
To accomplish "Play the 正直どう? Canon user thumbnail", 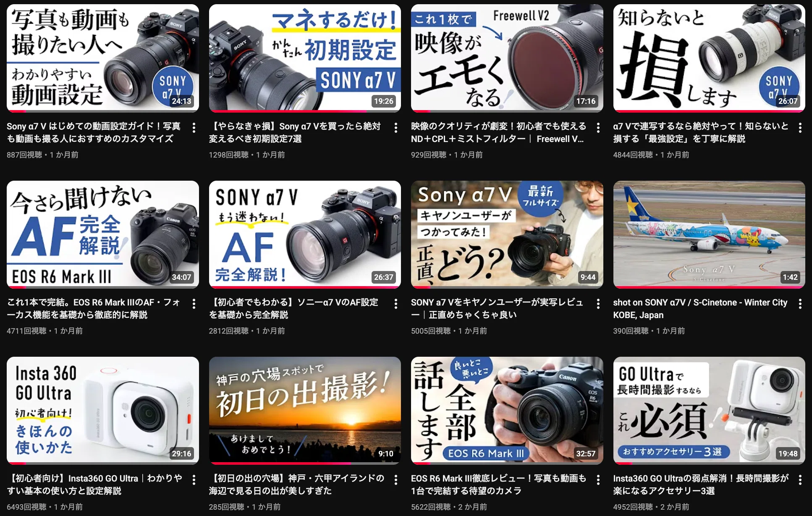I will tap(507, 234).
